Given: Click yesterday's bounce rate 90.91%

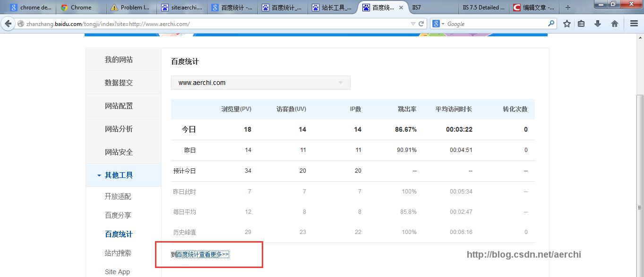Looking at the screenshot, I should click(x=407, y=150).
